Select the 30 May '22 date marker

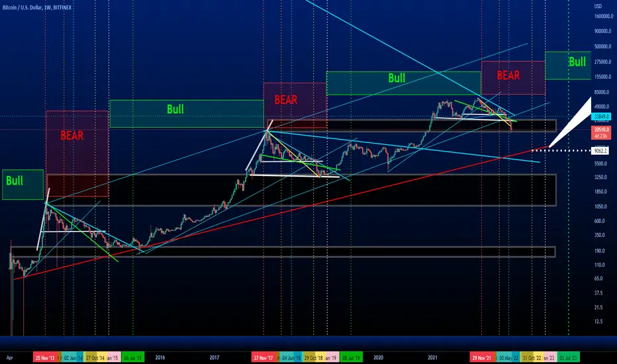point(509,357)
